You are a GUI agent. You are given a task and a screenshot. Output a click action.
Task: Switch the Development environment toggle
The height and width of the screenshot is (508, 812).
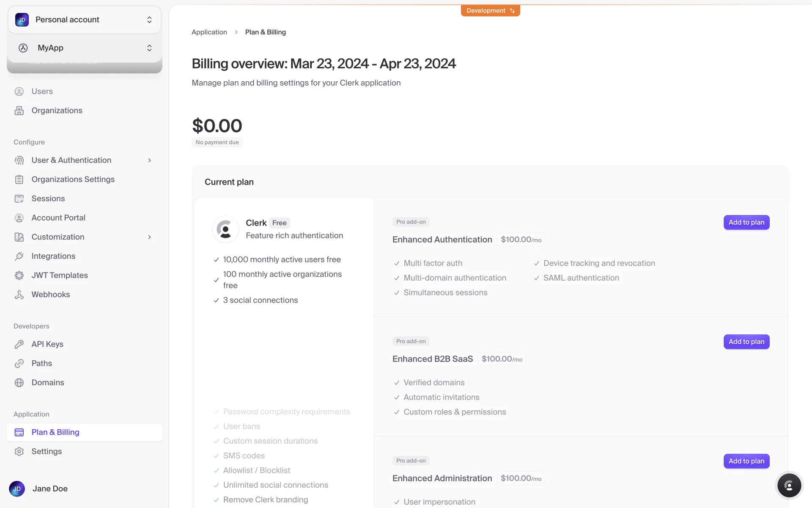(490, 11)
